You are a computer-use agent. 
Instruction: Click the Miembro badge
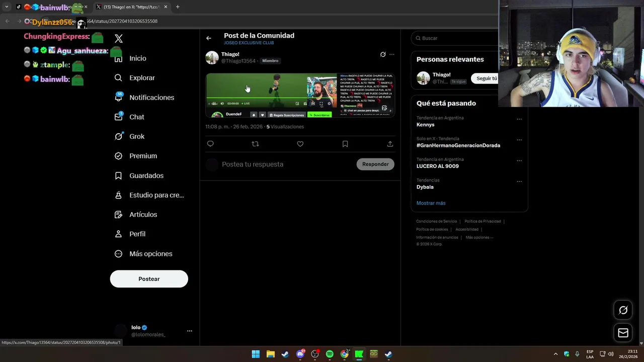[270, 61]
